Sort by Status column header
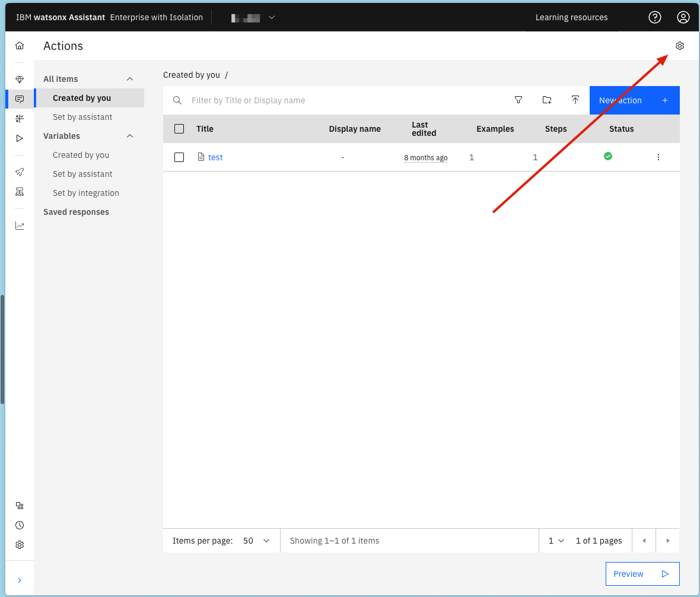The width and height of the screenshot is (700, 597). pyautogui.click(x=622, y=129)
